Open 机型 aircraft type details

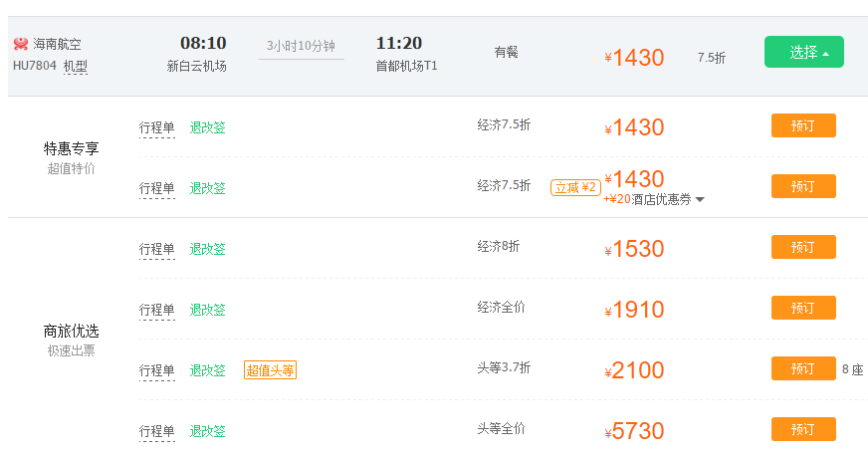click(76, 67)
